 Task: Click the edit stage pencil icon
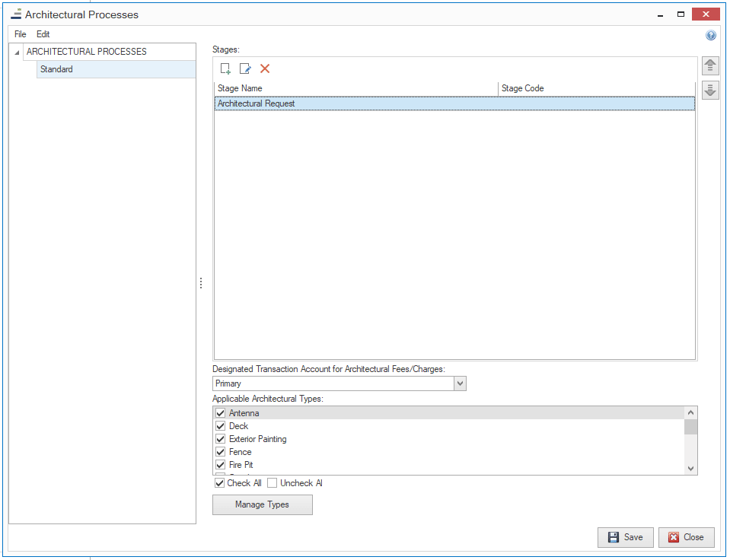tap(245, 69)
